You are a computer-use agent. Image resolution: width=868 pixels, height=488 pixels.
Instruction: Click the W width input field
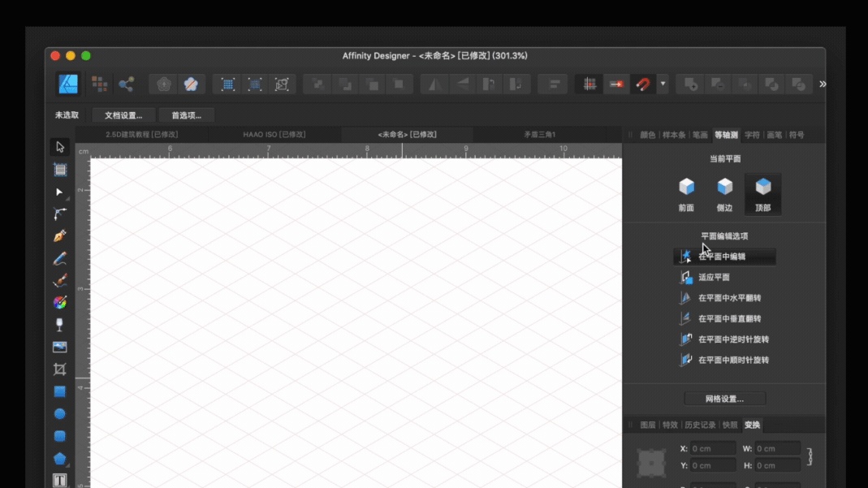778,449
